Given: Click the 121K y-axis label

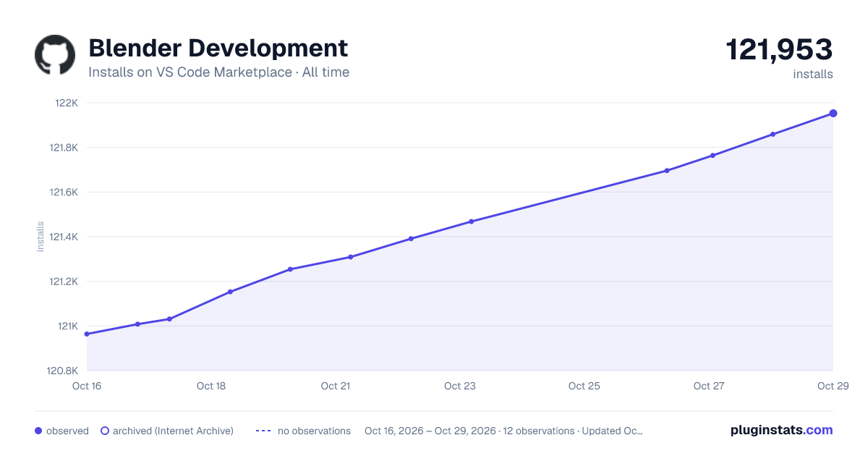Looking at the screenshot, I should 67,326.
